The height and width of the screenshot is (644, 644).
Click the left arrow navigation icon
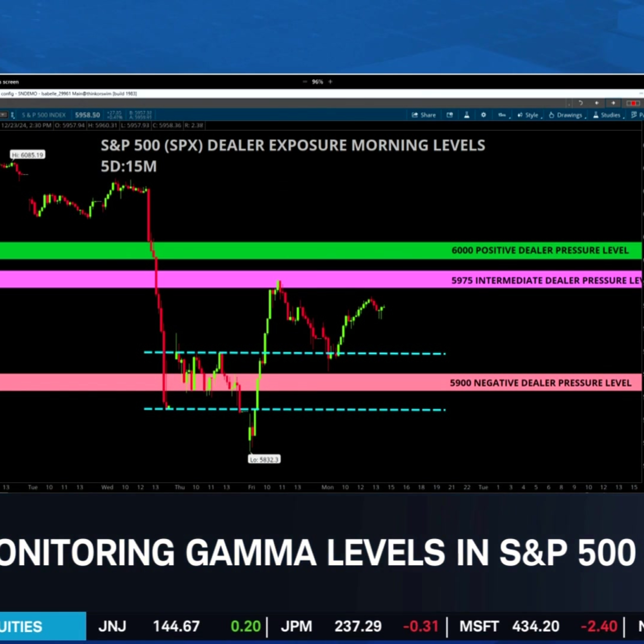[x=597, y=103]
